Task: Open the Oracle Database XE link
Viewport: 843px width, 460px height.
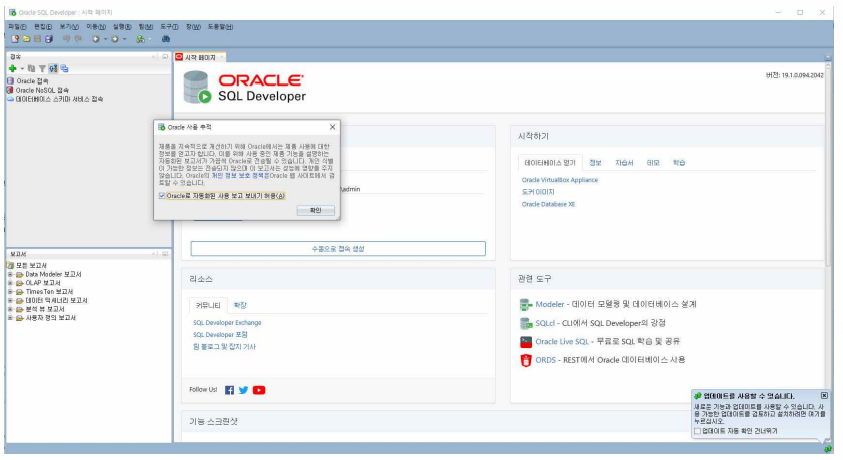Action: click(548, 204)
